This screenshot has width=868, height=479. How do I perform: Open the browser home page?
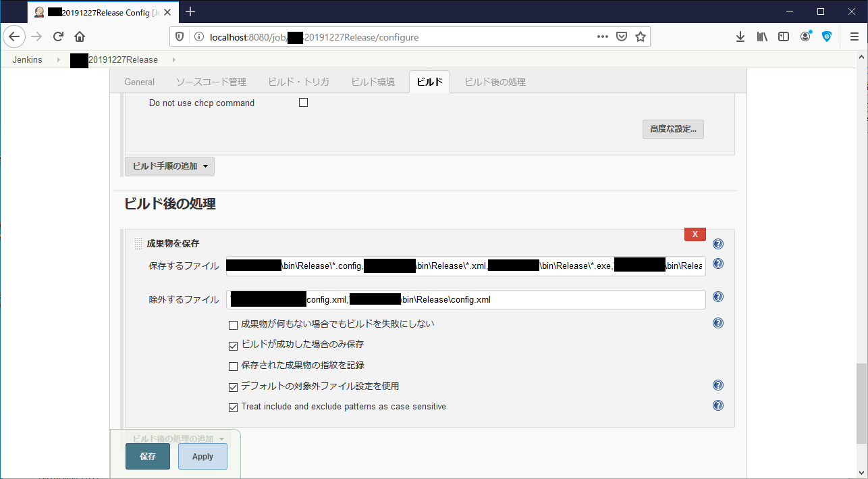pos(80,36)
